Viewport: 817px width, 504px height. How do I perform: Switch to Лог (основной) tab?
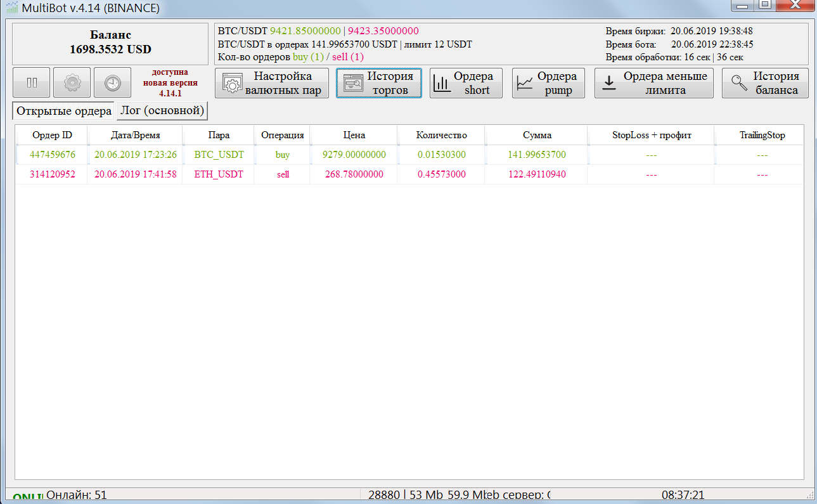(162, 111)
